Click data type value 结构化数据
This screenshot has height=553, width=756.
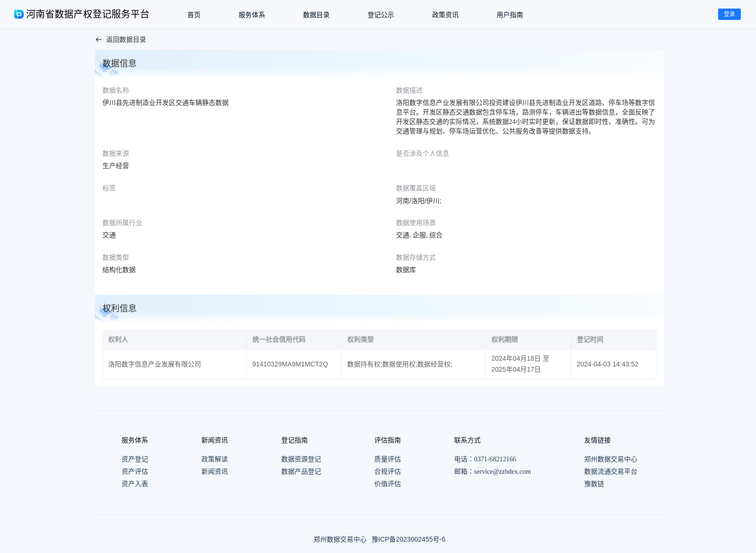click(x=119, y=270)
